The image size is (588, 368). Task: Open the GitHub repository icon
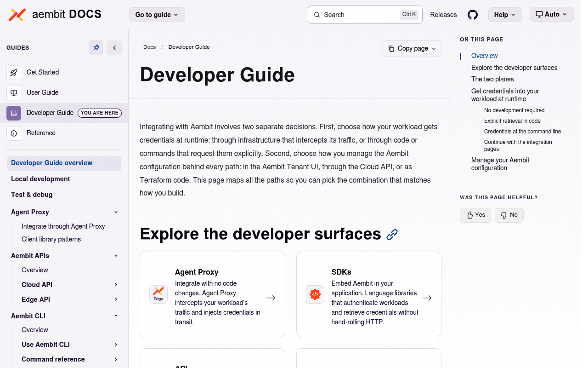tap(473, 15)
